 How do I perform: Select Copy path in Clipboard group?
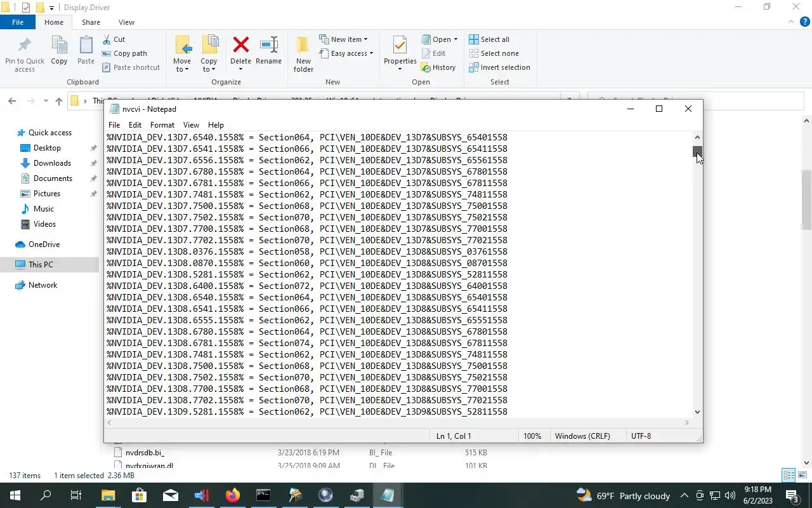pos(124,53)
